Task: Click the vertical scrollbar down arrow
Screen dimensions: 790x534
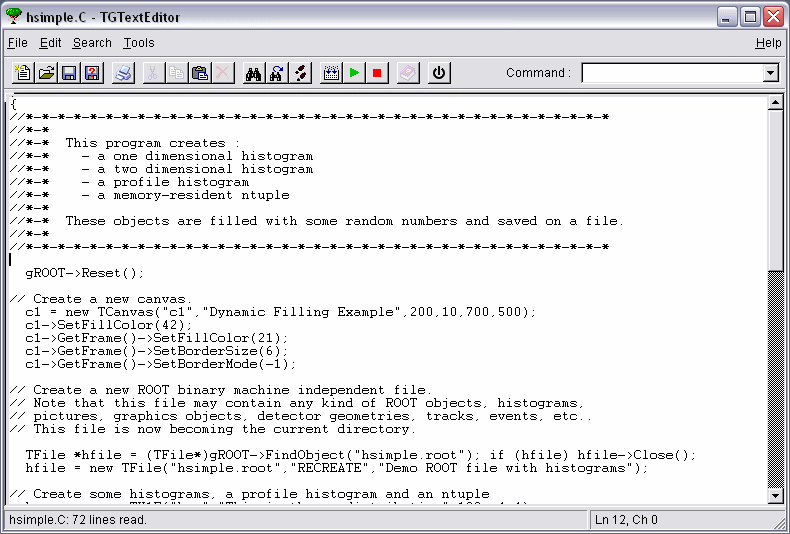Action: point(775,495)
